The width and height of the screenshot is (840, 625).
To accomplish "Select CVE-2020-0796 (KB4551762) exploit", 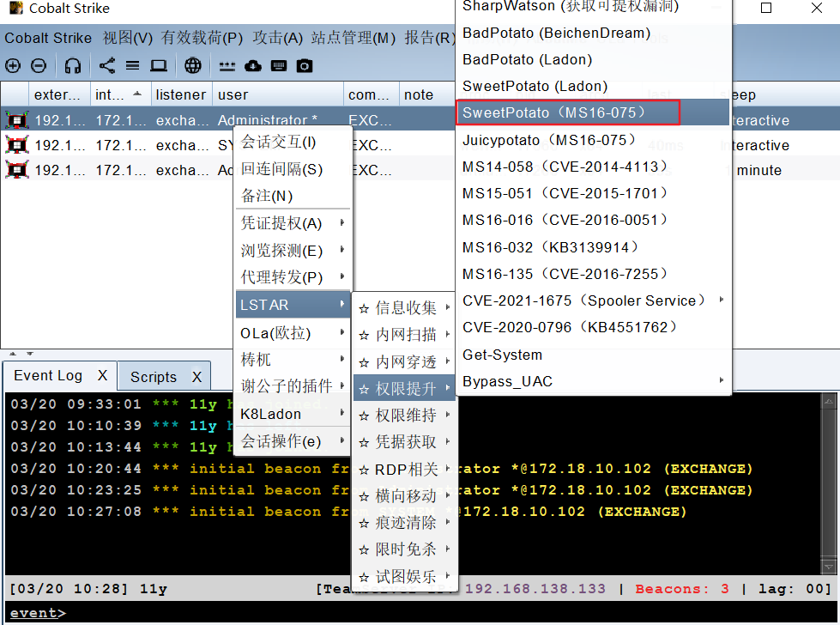I will click(594, 327).
